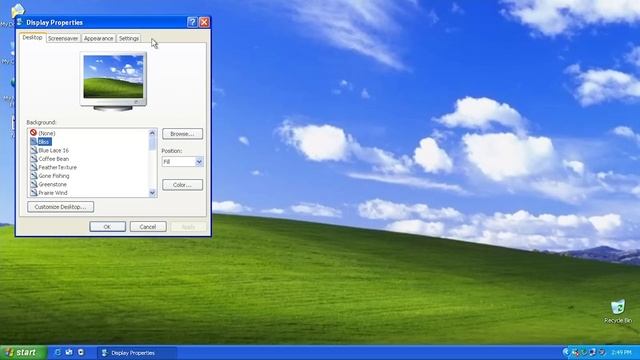Screen dimensions: 640x360
Task: Click the Background list scroll-down arrow
Action: 152,193
